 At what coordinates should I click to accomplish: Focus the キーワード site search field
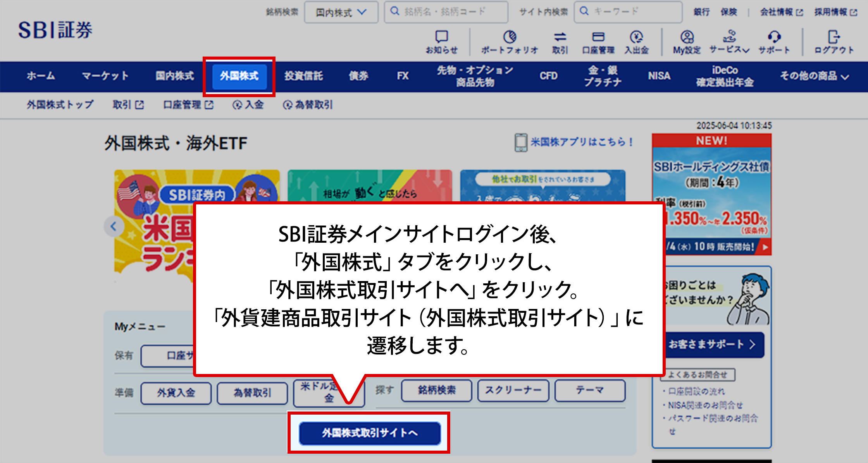pos(628,12)
